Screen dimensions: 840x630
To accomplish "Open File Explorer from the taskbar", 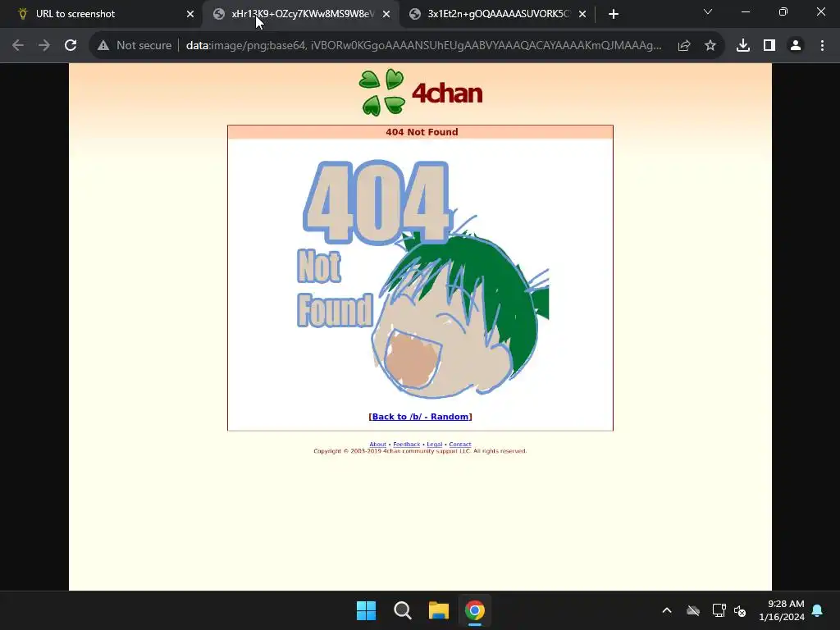I will click(x=439, y=610).
